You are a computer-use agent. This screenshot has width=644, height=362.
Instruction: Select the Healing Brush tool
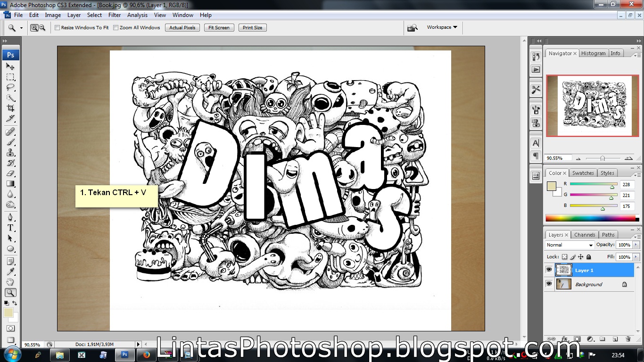[10, 132]
